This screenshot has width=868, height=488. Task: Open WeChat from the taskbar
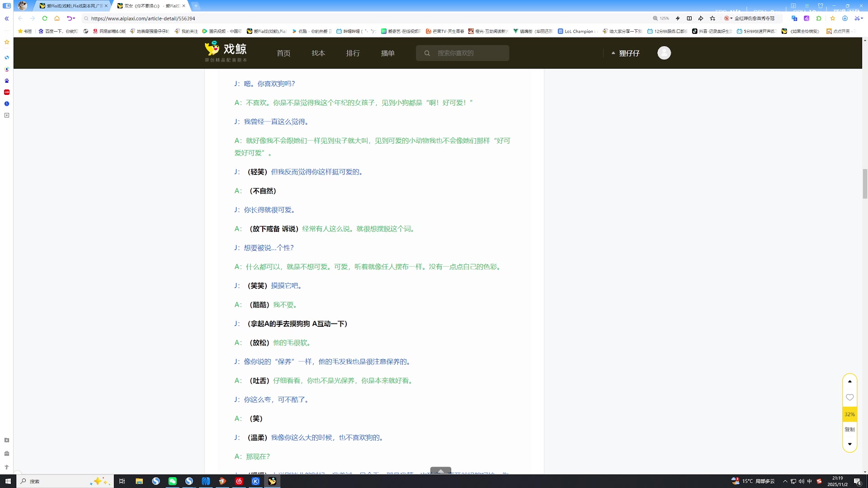click(172, 481)
